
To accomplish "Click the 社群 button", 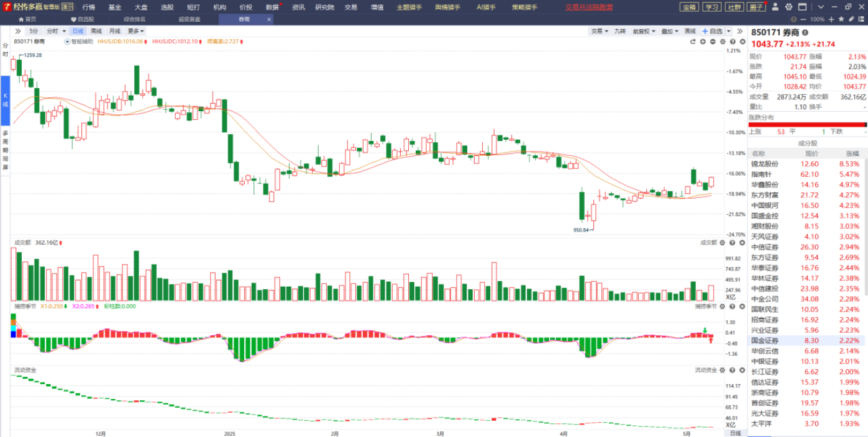I will pos(734,7).
